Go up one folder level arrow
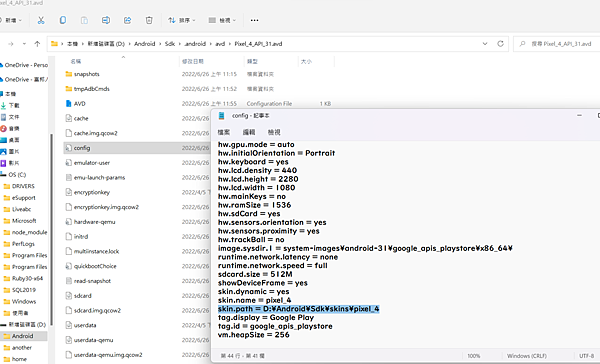This screenshot has height=364, width=600. pyautogui.click(x=37, y=44)
